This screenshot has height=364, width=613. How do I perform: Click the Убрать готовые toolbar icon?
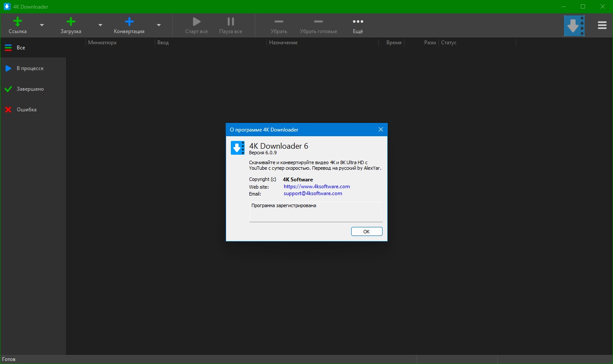318,22
